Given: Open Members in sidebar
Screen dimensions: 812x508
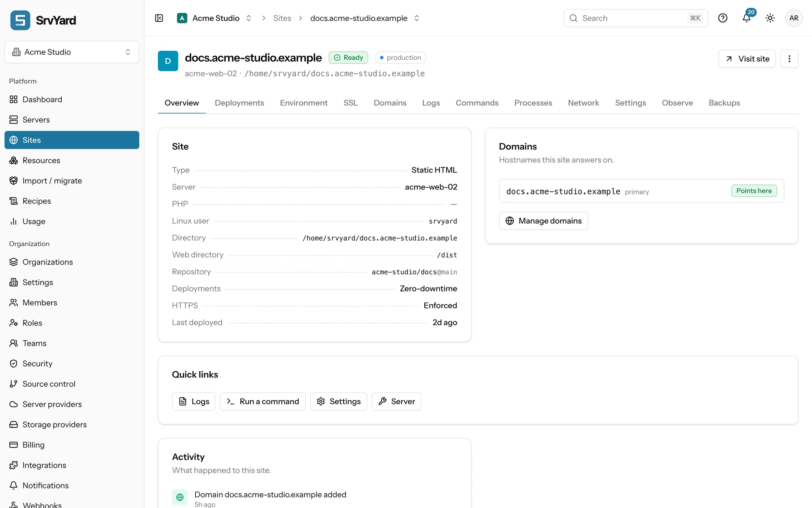Looking at the screenshot, I should tap(72, 303).
